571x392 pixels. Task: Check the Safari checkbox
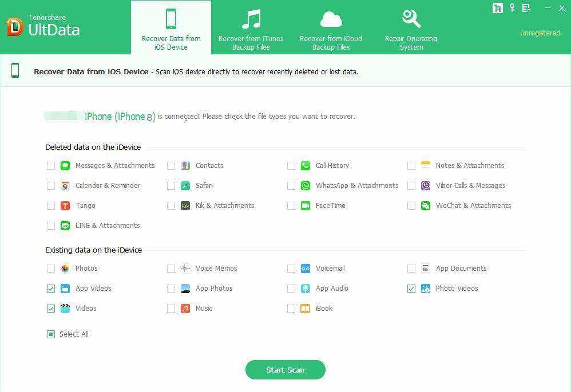coord(171,186)
